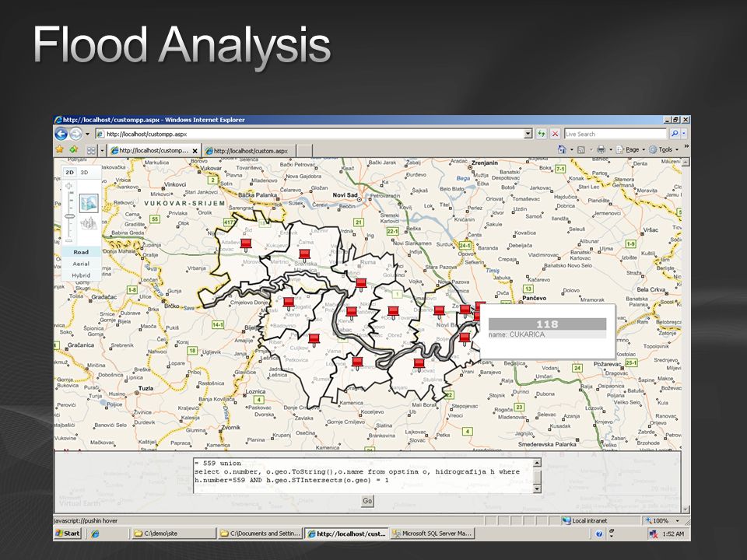Open the Page menu
The image size is (747, 560).
pos(630,149)
